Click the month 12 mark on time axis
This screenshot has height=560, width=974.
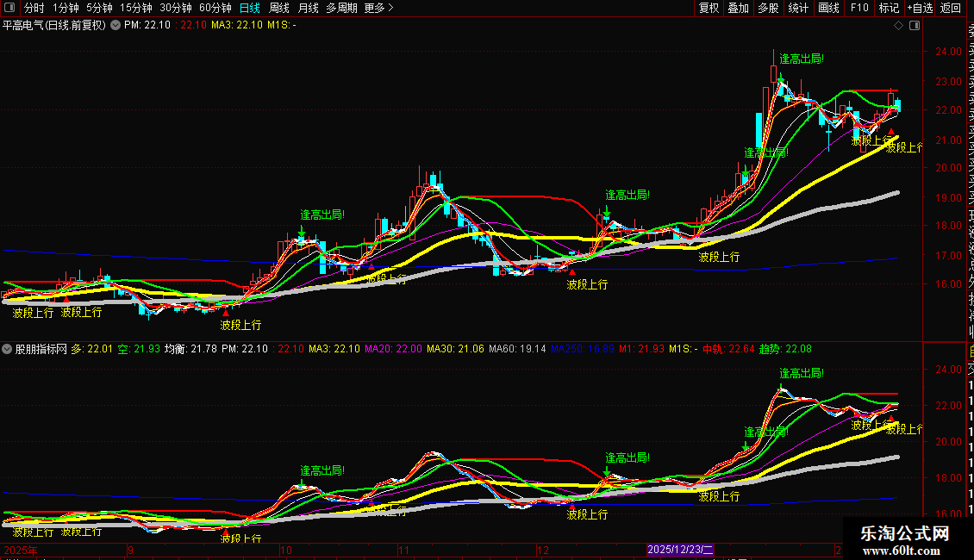click(x=543, y=550)
